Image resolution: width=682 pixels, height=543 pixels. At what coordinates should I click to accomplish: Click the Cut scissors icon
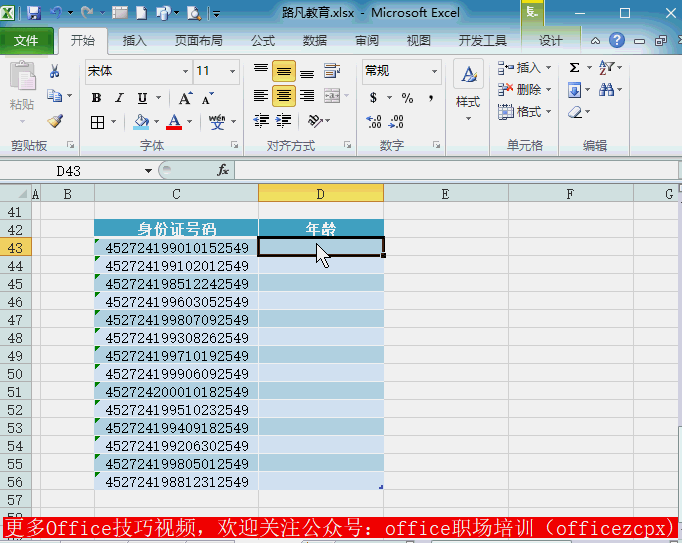click(x=55, y=71)
